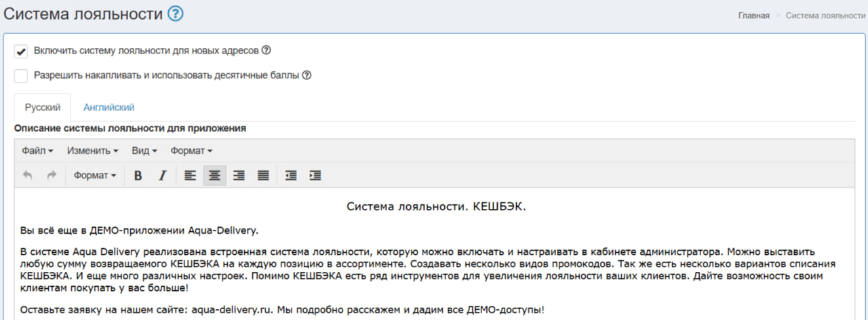Open the Вид menu
Image resolution: width=868 pixels, height=320 pixels.
pyautogui.click(x=144, y=151)
